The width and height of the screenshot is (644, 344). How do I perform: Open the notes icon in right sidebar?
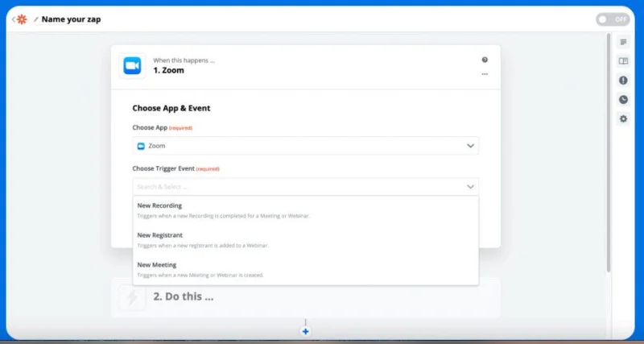pyautogui.click(x=623, y=42)
